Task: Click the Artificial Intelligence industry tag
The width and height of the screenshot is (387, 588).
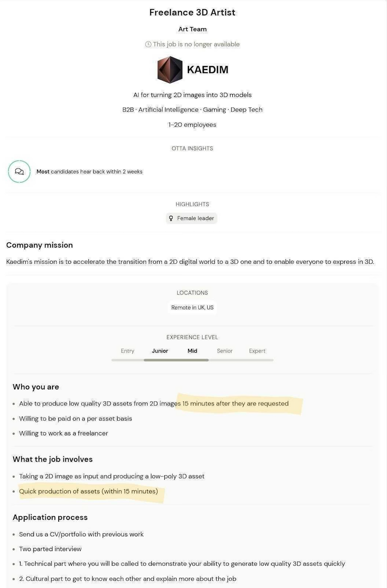Action: (168, 110)
